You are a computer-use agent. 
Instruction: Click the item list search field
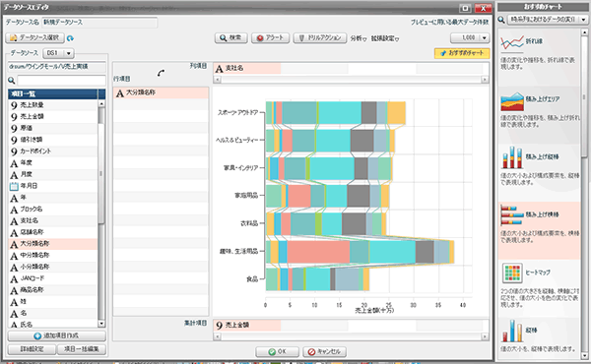(x=61, y=80)
